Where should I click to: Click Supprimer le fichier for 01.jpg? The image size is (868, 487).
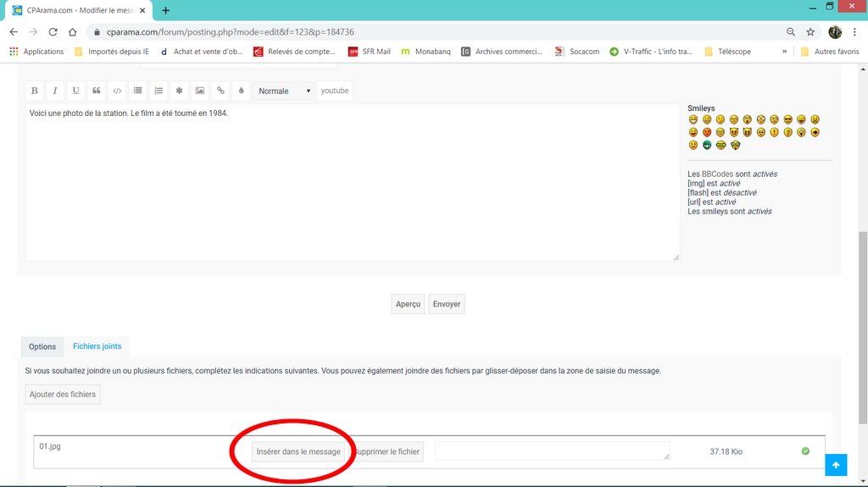click(x=387, y=451)
